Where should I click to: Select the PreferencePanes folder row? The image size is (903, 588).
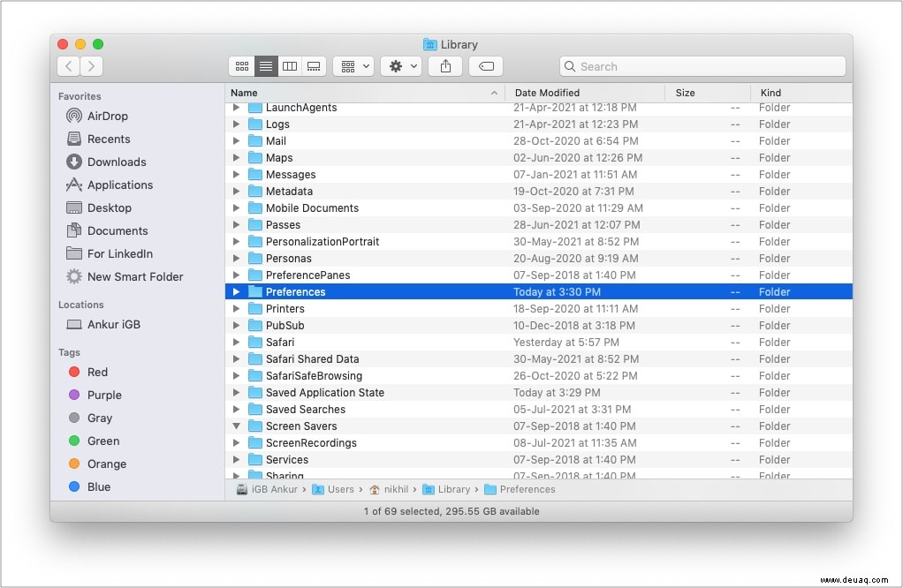[538, 275]
